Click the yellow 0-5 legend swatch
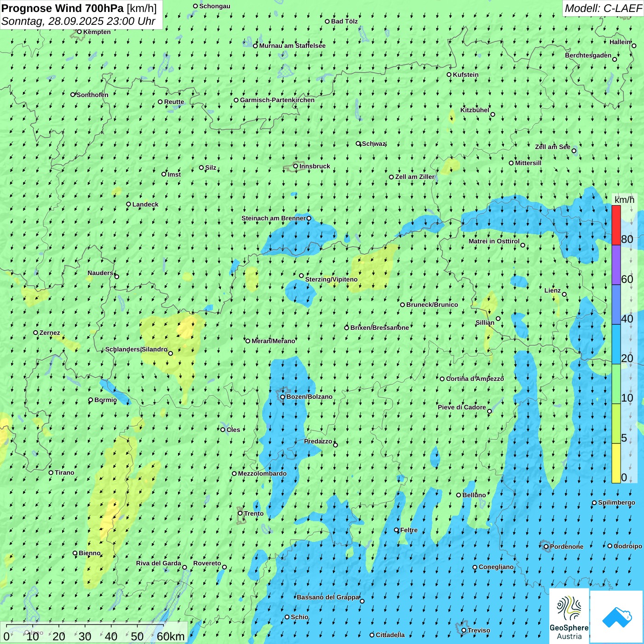This screenshot has height=644, width=644. click(x=616, y=463)
